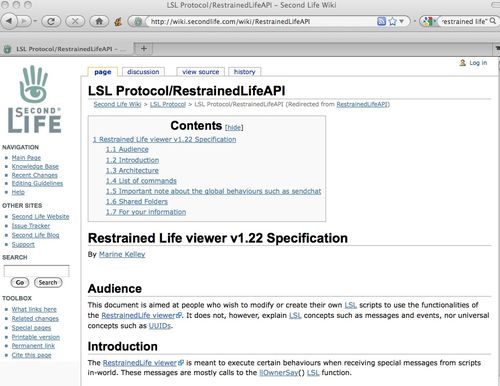Open 'Support' under Other Sites
This screenshot has height=386, width=500.
tap(23, 244)
